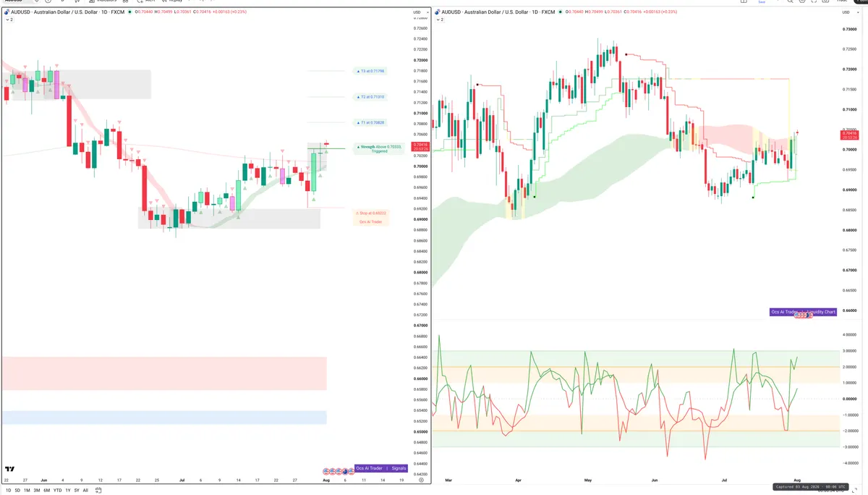The width and height of the screenshot is (868, 495).
Task: Select the 1D time range
Action: point(8,490)
